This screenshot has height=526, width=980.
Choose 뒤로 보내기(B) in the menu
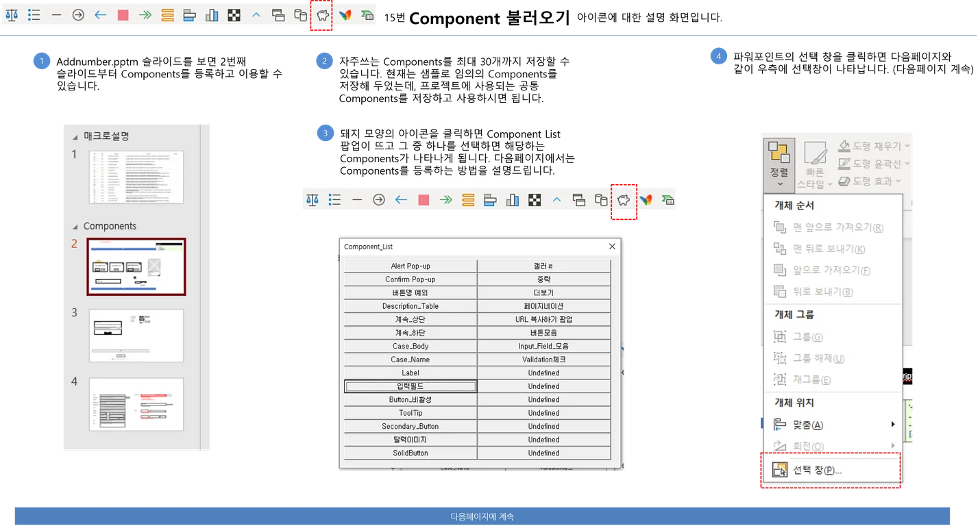tap(833, 292)
